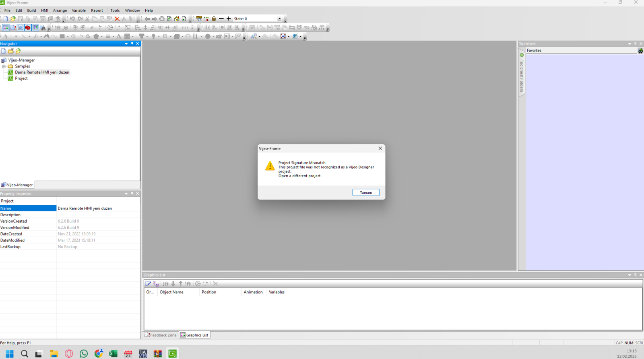This screenshot has height=359, width=644.
Task: Open the State: 0 dropdown
Action: pyautogui.click(x=279, y=19)
